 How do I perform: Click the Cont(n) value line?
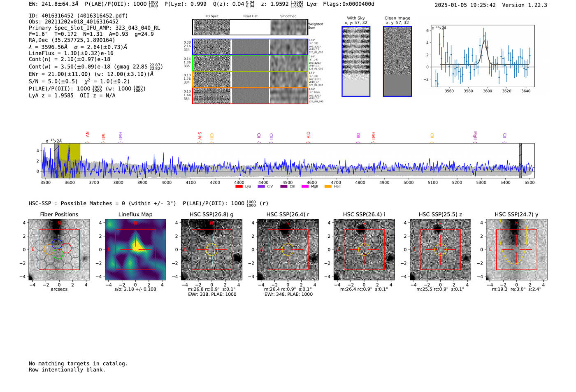(70, 59)
